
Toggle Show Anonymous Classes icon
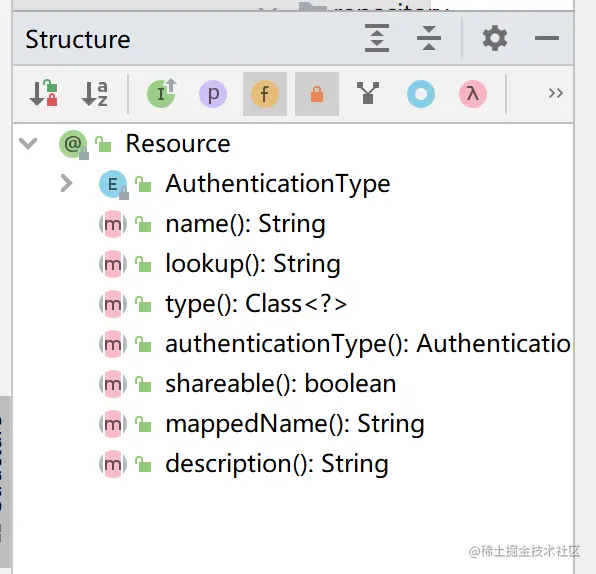tap(421, 94)
